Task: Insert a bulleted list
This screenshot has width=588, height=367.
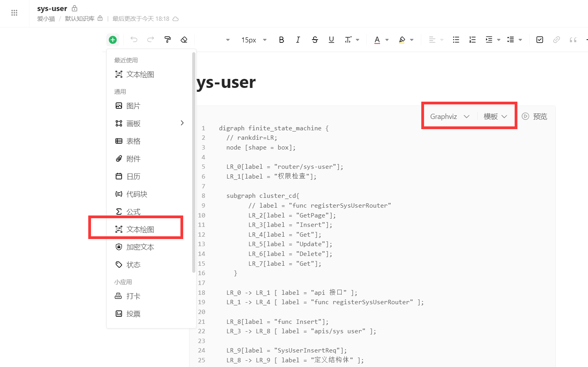Action: click(456, 40)
